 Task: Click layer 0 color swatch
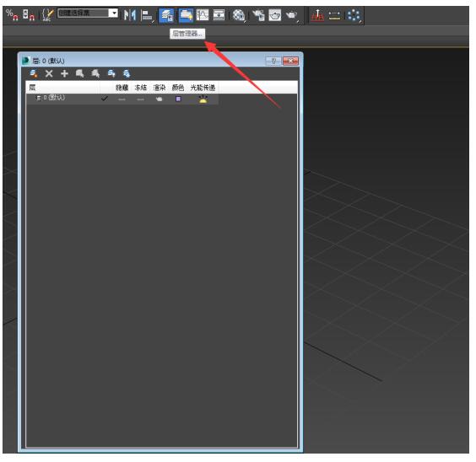[x=178, y=99]
